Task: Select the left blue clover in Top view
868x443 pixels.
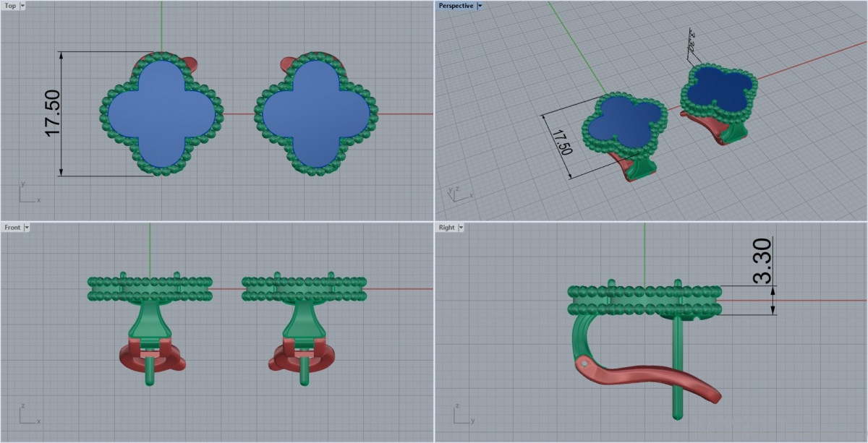Action: tap(161, 113)
